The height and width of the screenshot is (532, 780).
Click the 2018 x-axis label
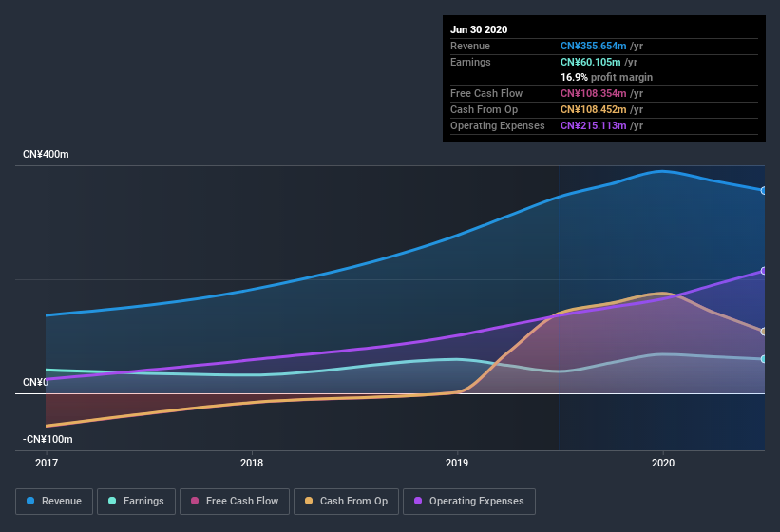(252, 463)
